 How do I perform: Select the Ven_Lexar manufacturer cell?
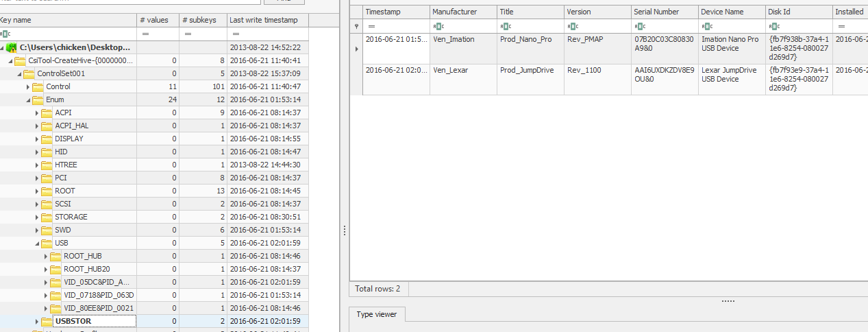[462, 80]
